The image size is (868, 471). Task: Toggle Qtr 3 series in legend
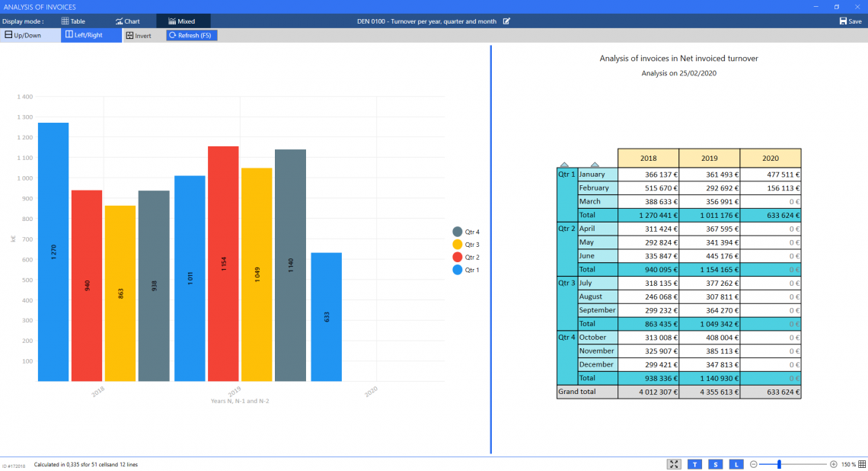(x=465, y=245)
